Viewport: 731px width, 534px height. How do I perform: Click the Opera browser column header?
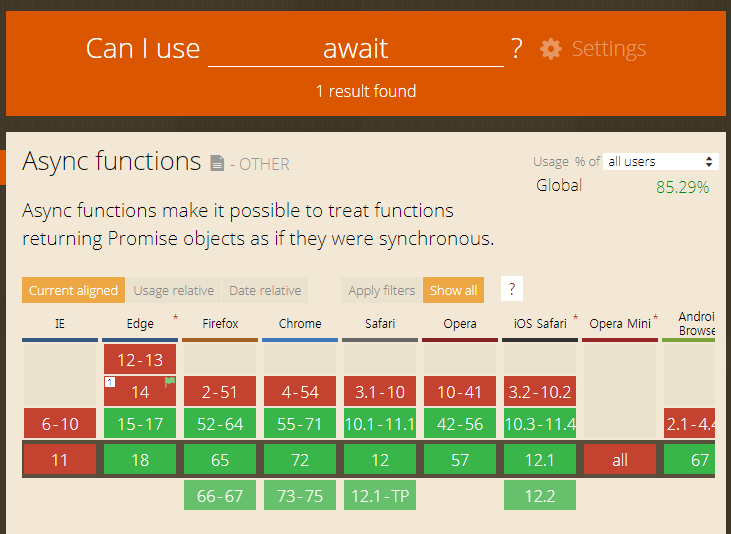tap(460, 324)
